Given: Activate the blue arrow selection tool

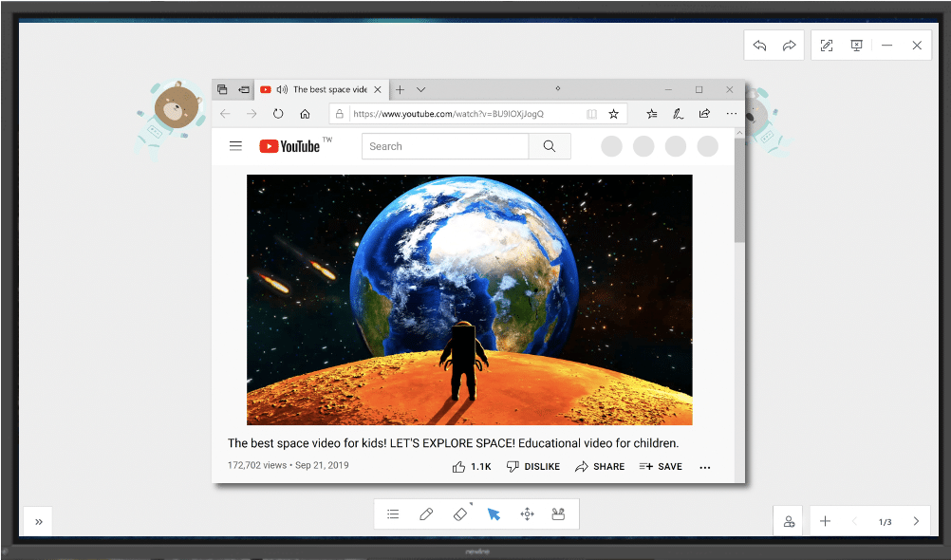Looking at the screenshot, I should [494, 514].
